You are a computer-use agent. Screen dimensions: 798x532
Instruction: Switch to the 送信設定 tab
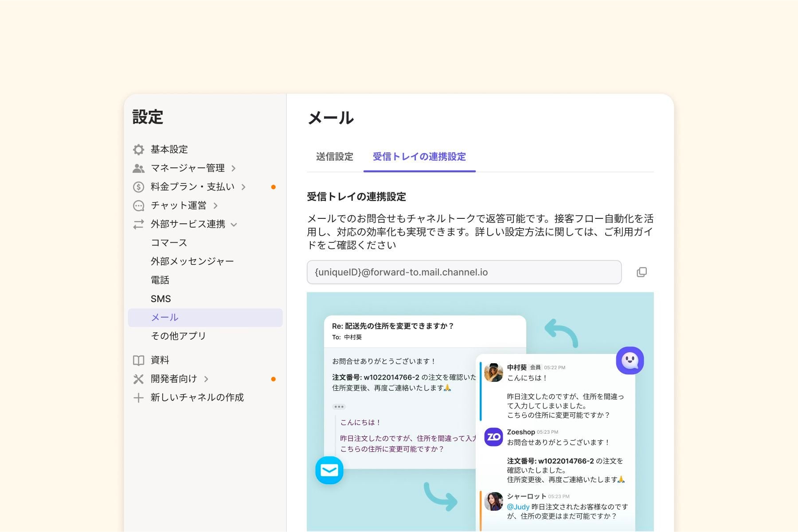pyautogui.click(x=335, y=157)
